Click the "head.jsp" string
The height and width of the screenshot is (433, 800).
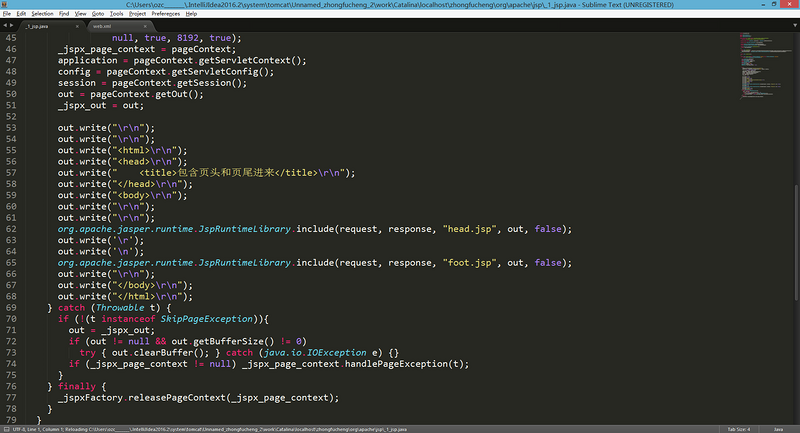pyautogui.click(x=469, y=229)
